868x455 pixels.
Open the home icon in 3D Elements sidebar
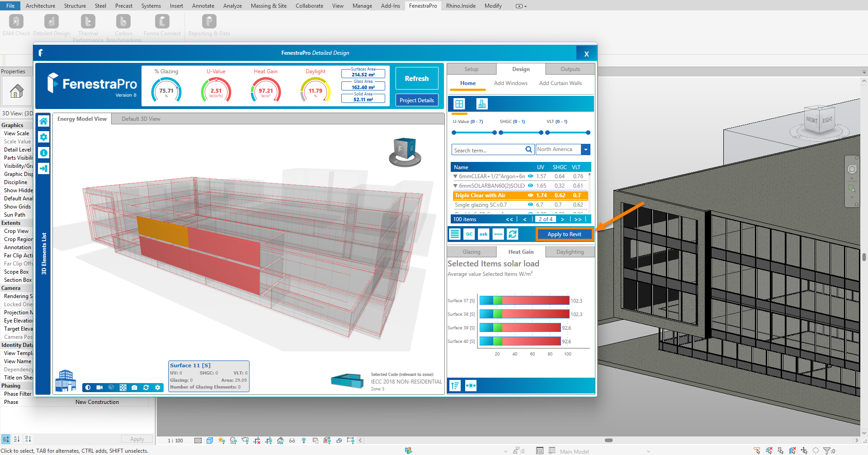[43, 121]
